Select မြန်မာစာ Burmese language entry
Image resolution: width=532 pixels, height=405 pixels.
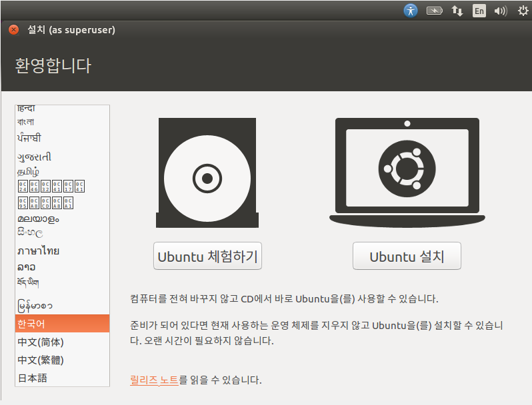pos(63,305)
